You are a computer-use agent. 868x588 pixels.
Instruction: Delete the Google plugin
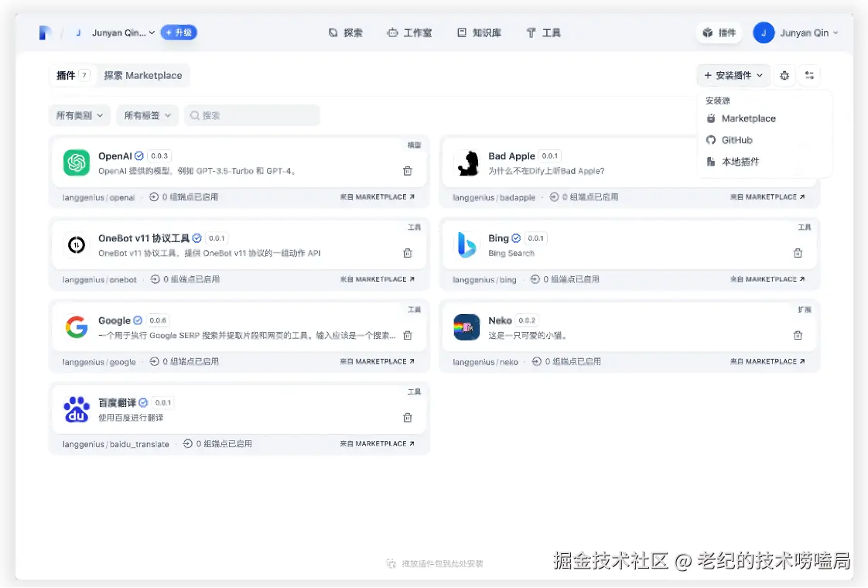coord(408,335)
